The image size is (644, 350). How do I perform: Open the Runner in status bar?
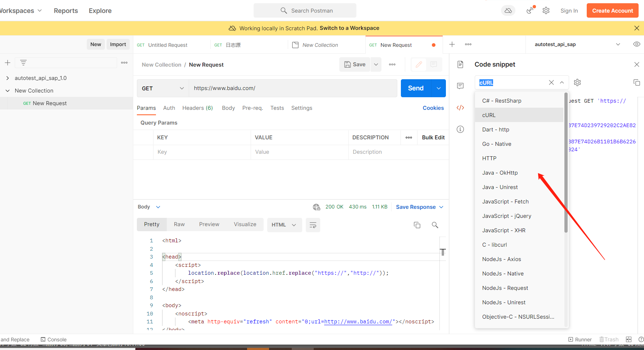580,340
